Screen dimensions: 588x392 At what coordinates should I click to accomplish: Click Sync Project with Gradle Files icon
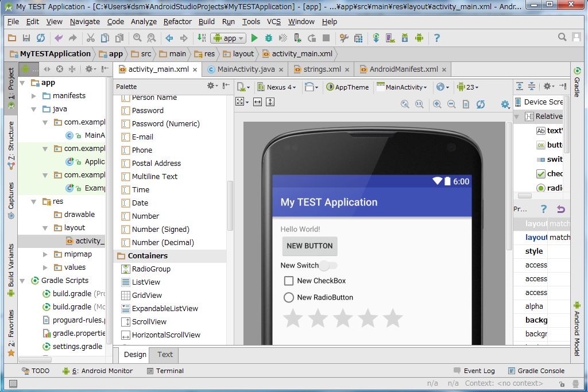[376, 38]
